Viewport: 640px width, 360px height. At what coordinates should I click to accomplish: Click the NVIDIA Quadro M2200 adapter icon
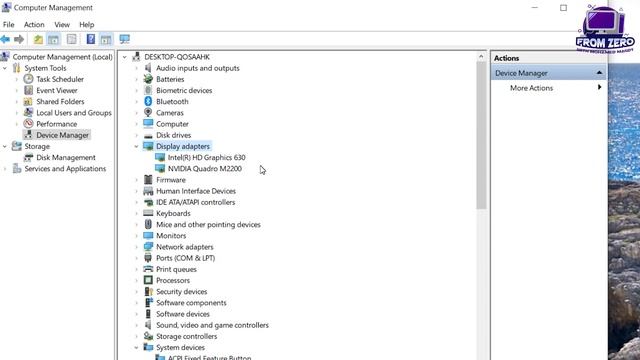tap(160, 168)
